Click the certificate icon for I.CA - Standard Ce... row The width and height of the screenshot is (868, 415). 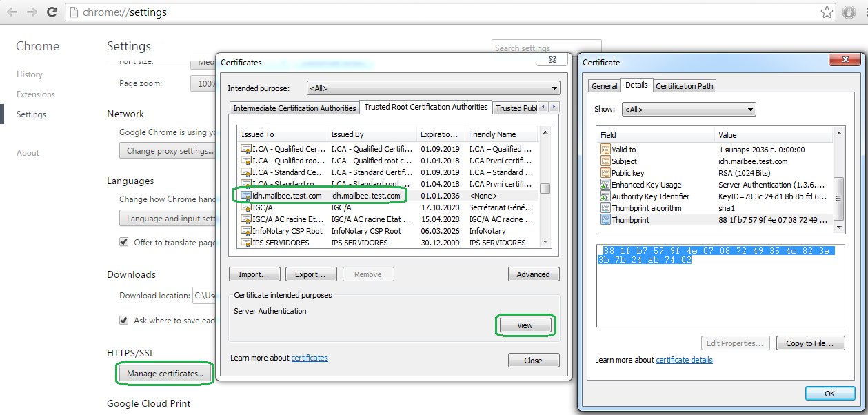point(245,172)
